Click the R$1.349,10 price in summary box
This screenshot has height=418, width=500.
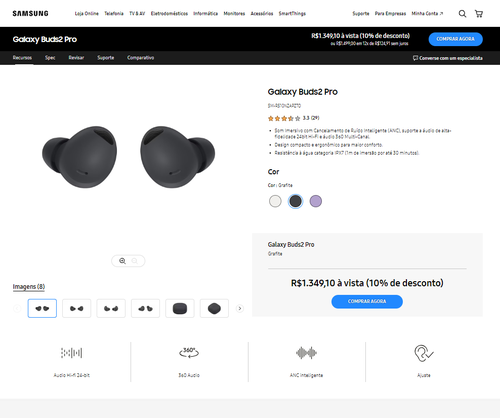click(367, 283)
